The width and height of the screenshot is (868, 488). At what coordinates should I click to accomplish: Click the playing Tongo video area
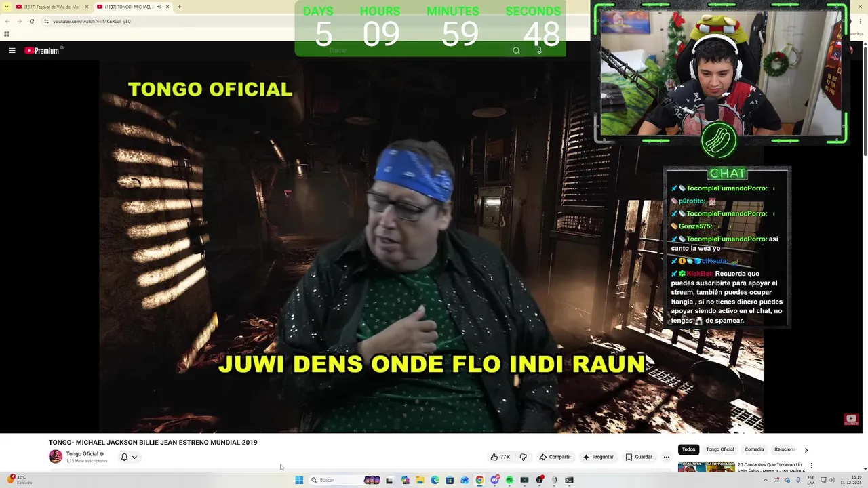click(x=431, y=246)
